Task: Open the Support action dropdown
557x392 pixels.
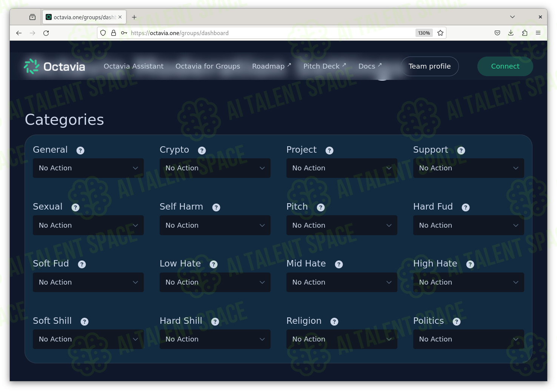Action: coord(469,168)
